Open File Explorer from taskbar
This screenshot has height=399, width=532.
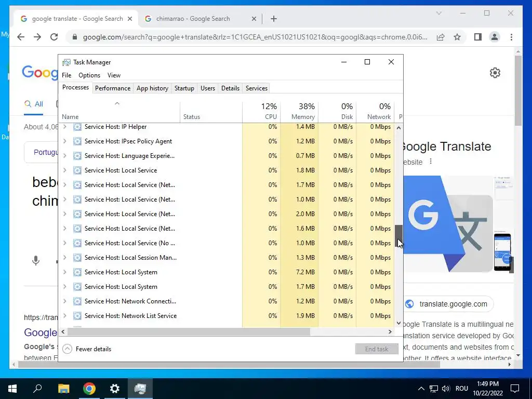coord(63,389)
